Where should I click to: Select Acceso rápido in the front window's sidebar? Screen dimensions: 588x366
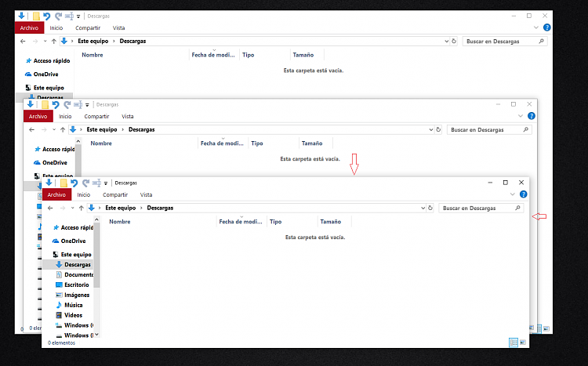[73, 227]
